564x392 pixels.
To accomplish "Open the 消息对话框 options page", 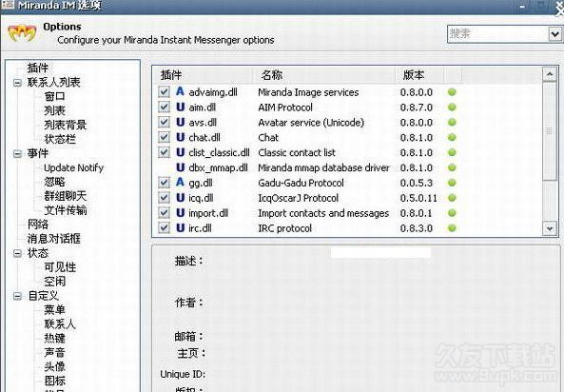I will [54, 239].
